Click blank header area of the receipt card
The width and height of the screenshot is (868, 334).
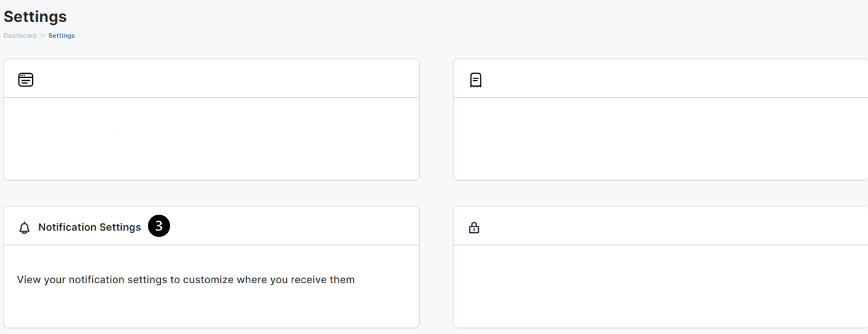tap(672, 78)
